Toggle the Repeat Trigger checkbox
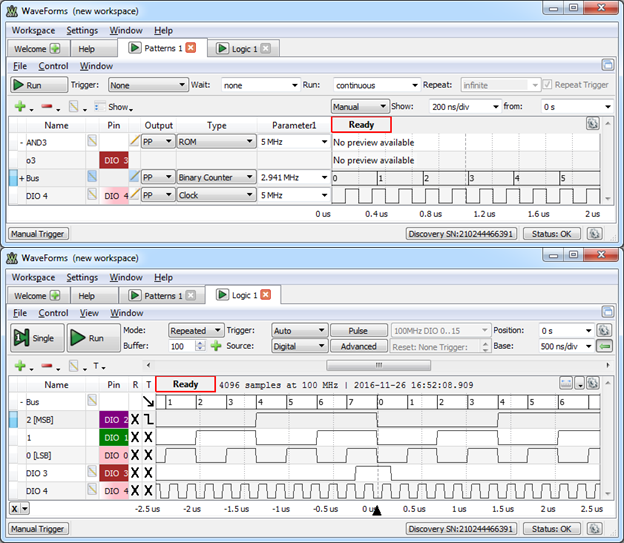Image resolution: width=624 pixels, height=543 pixels. coord(548,84)
